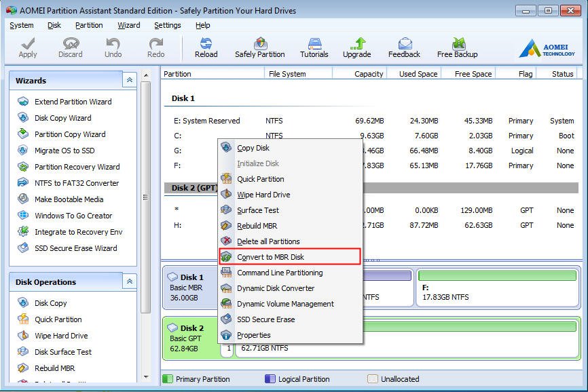Image resolution: width=588 pixels, height=392 pixels.
Task: Sort by the Capacity column header
Action: tap(360, 74)
